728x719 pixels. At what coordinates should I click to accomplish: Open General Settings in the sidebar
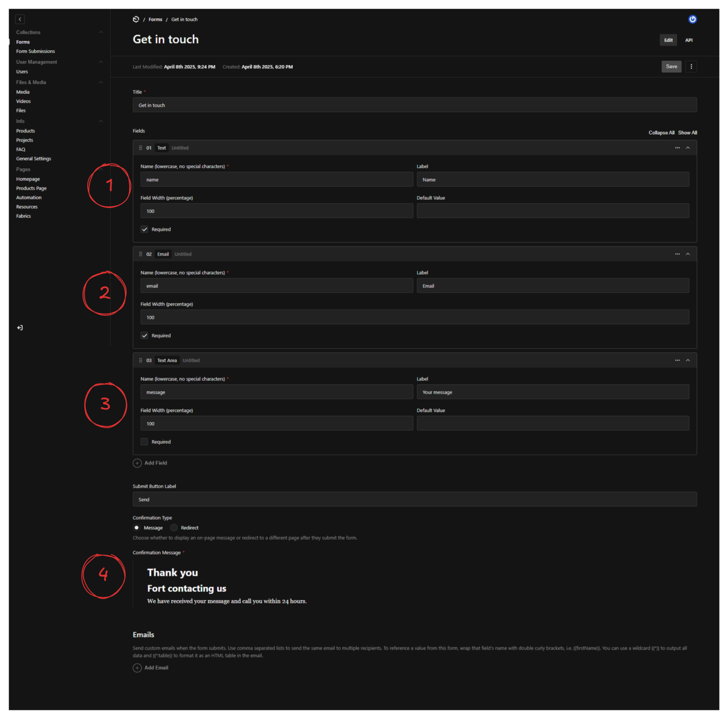click(34, 159)
